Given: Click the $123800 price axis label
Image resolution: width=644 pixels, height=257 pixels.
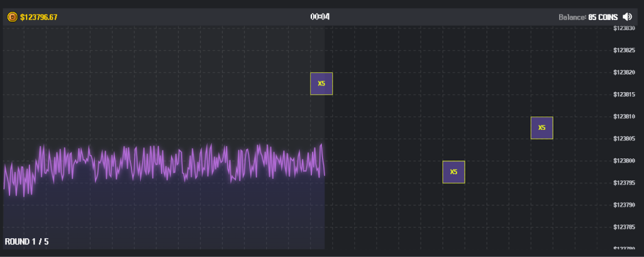Looking at the screenshot, I should [x=623, y=161].
